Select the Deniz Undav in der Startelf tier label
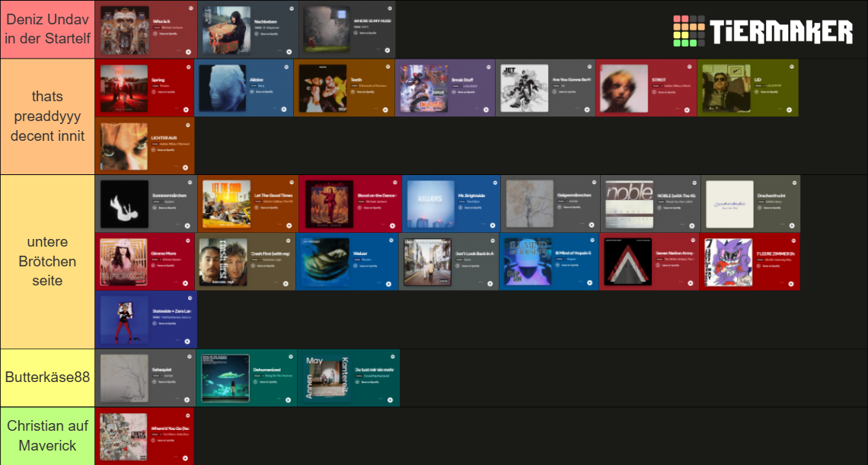This screenshot has height=465, width=868. coord(48,30)
